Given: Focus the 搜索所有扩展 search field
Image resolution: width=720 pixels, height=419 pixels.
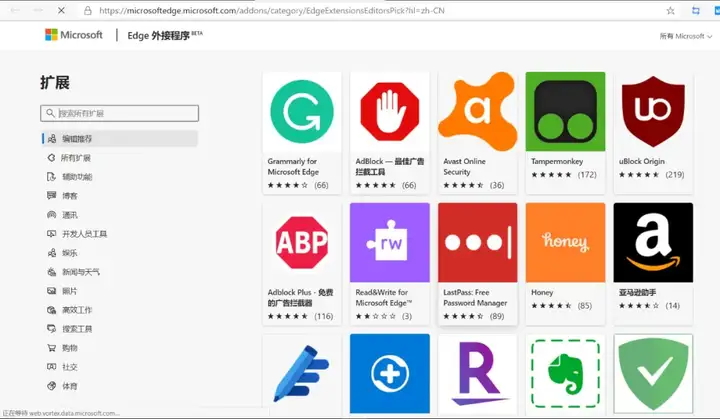Looking at the screenshot, I should click(119, 113).
